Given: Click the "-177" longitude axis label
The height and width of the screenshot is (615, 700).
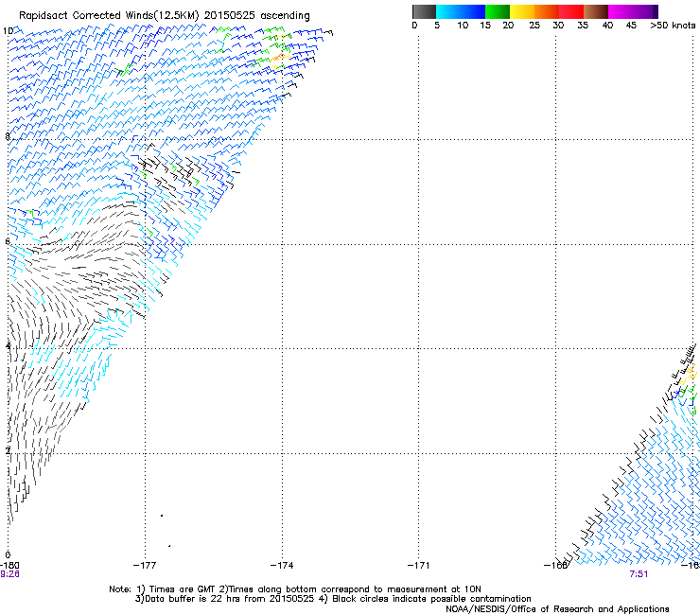Looking at the screenshot, I should coord(145,566).
